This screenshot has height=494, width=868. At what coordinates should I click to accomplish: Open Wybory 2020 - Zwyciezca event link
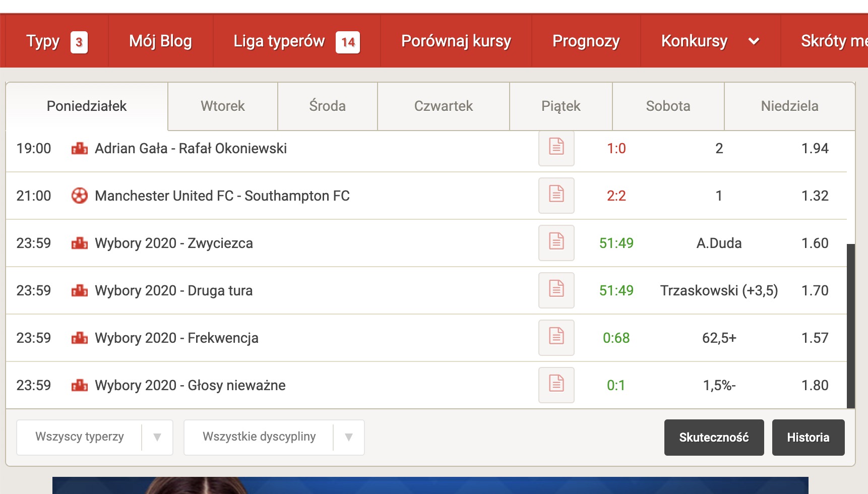point(174,243)
